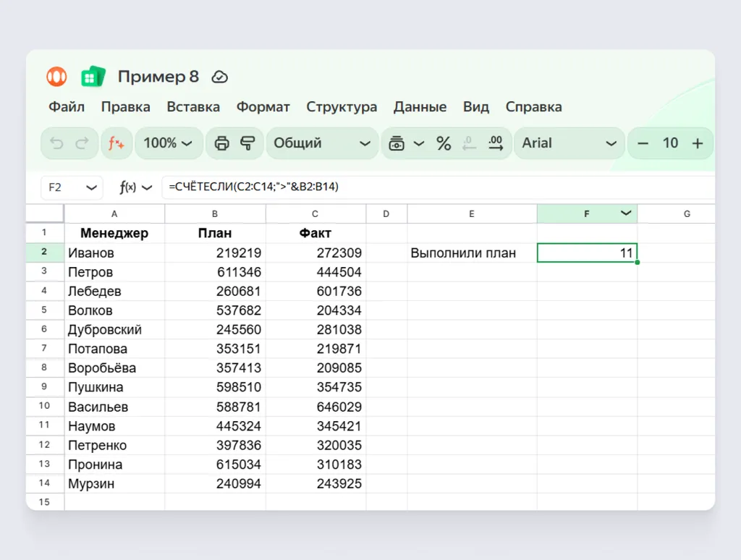Screen dimensions: 741x560
Task: Open the Вставка menu
Action: point(193,107)
